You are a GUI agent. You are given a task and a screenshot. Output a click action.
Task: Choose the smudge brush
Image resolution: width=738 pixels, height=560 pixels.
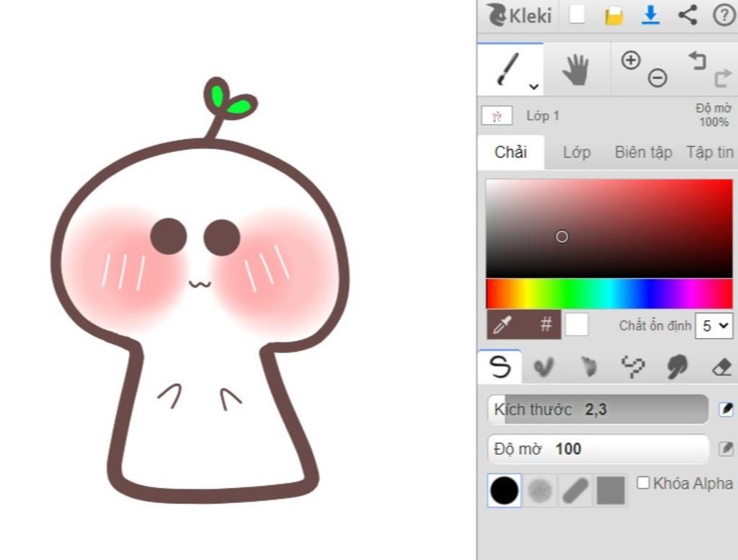pos(677,367)
